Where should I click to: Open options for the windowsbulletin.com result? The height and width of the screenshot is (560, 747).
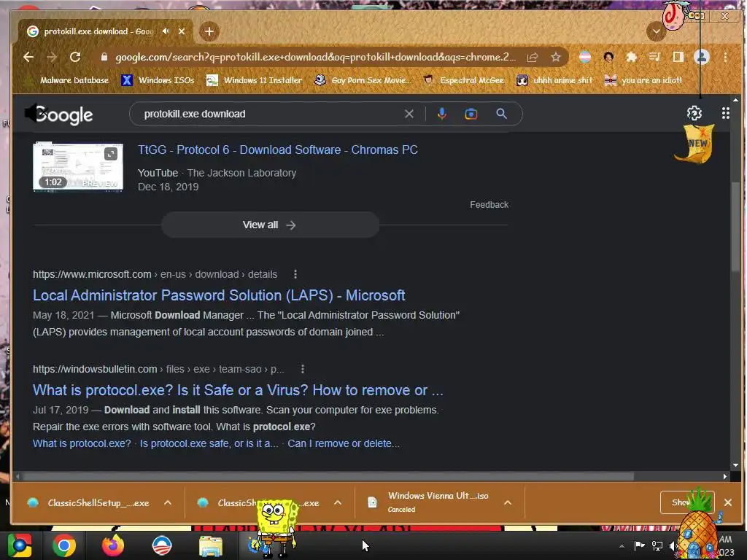[x=303, y=369]
